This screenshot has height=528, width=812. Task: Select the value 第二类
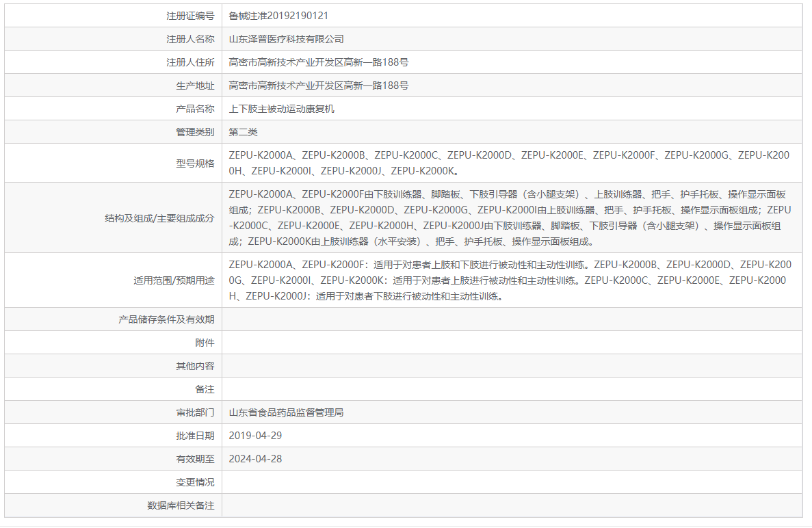[x=244, y=133]
